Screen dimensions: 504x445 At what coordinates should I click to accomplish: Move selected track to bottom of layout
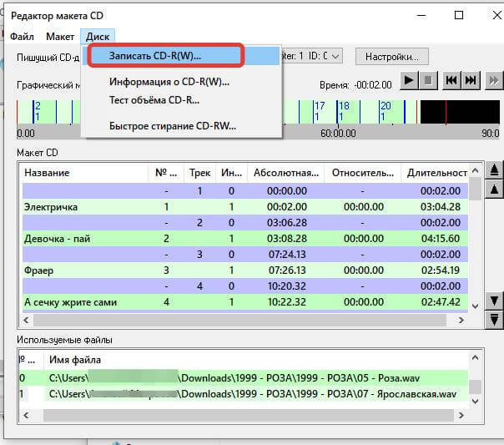coord(494,320)
